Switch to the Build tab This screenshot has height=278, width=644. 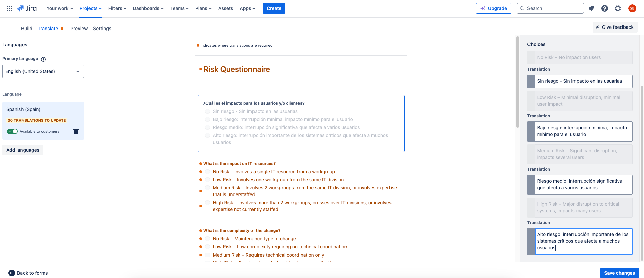(27, 29)
